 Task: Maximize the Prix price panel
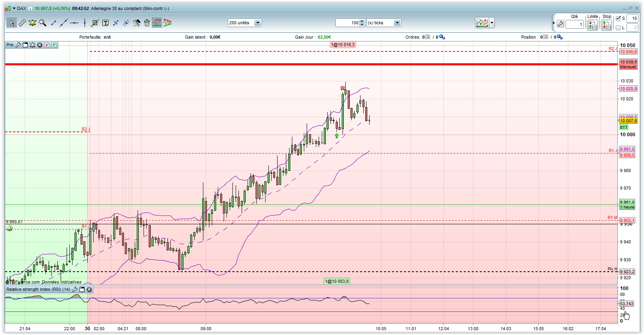point(26,45)
